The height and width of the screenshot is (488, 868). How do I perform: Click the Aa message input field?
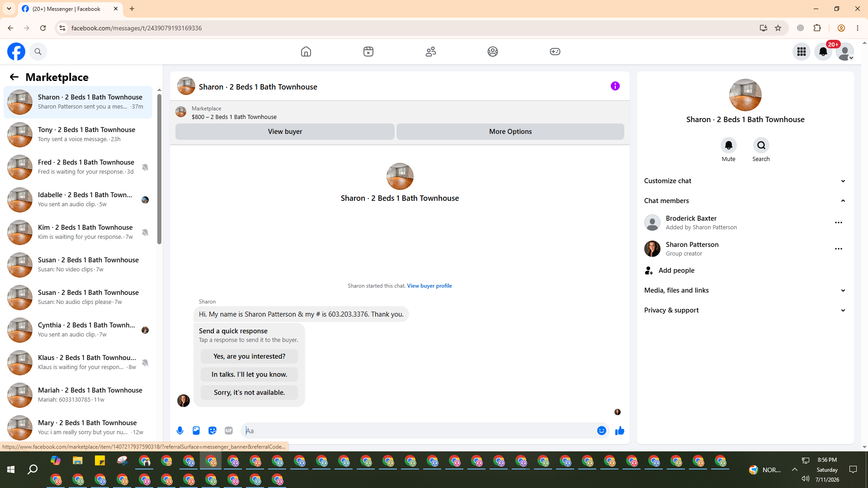pos(418,431)
